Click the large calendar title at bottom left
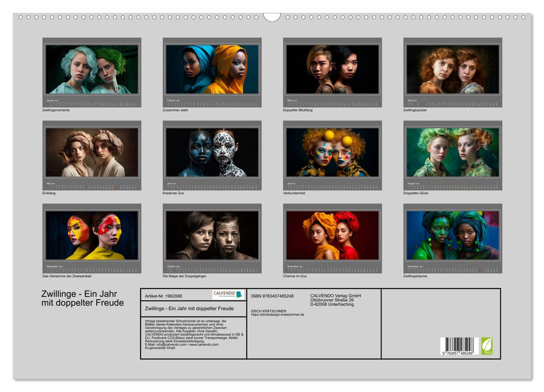544x392 pixels. click(82, 298)
